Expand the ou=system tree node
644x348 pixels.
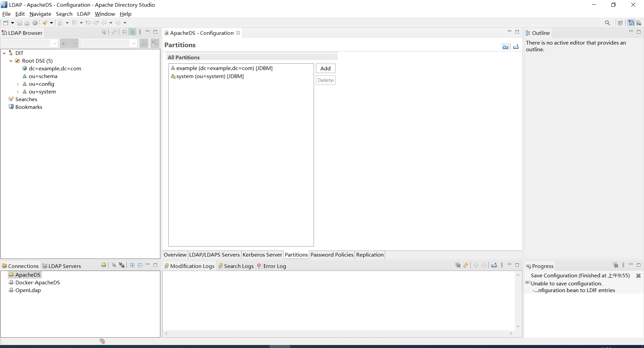tap(18, 92)
